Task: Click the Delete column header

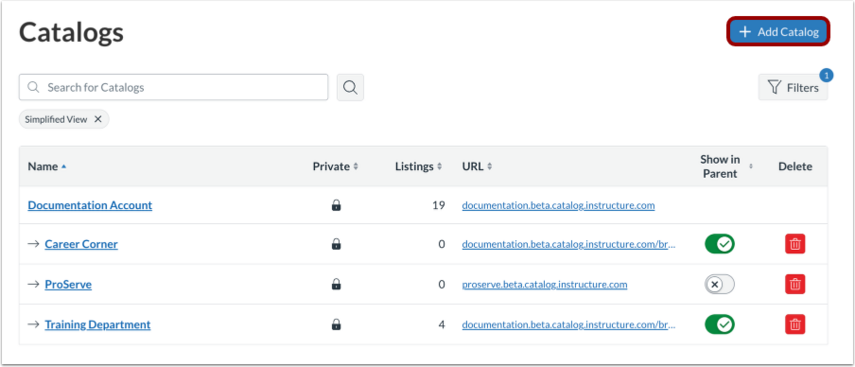Action: point(795,166)
